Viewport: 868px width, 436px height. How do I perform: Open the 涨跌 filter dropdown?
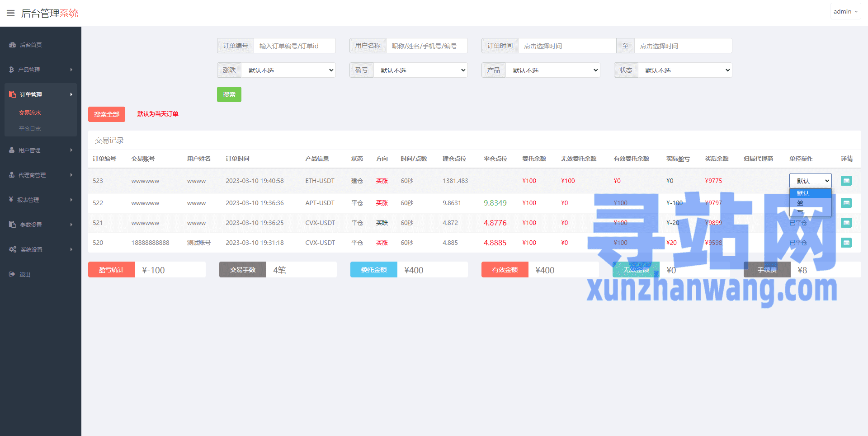tap(288, 70)
